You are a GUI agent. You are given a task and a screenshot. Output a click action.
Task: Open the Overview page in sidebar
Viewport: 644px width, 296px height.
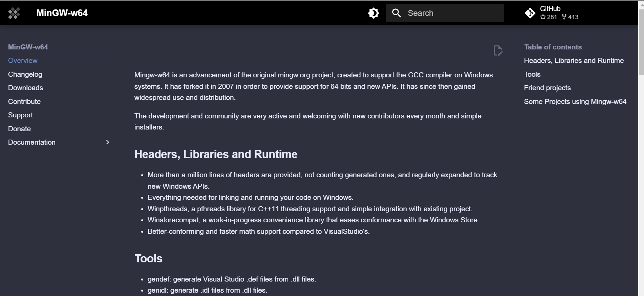(x=23, y=61)
